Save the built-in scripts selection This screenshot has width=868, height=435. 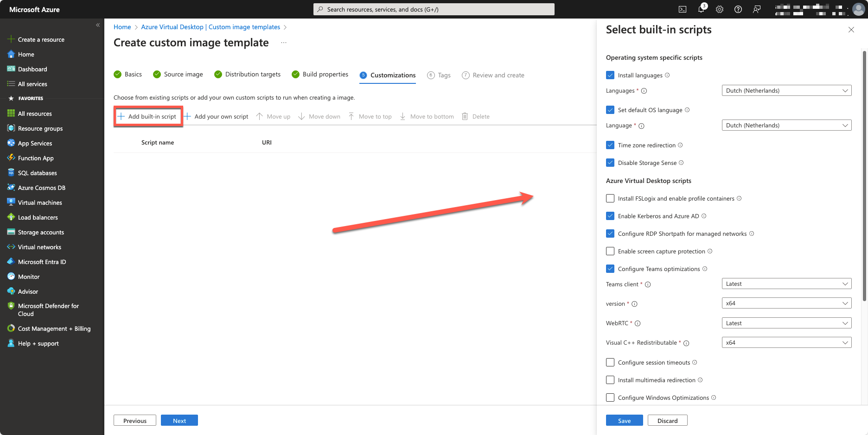point(624,420)
